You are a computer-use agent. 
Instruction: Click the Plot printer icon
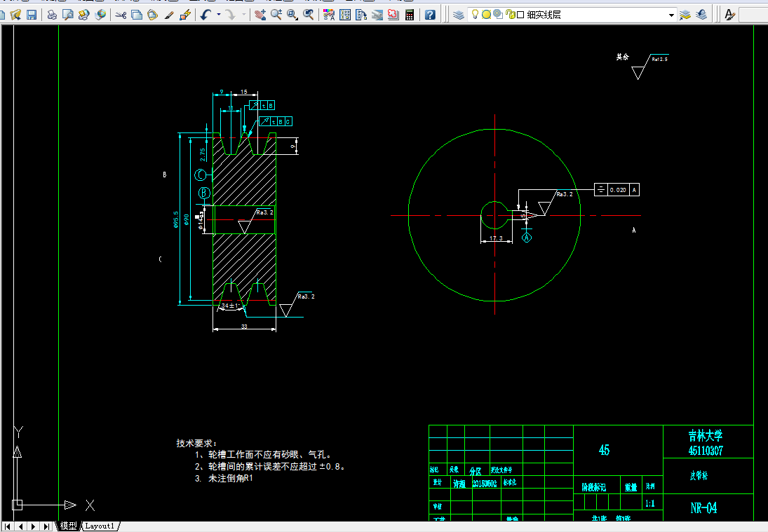pos(52,14)
